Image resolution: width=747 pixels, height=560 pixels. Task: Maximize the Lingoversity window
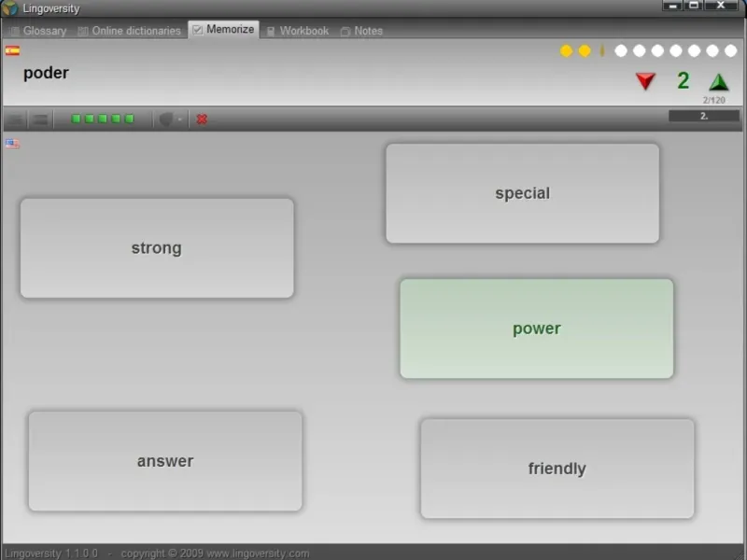[x=694, y=6]
